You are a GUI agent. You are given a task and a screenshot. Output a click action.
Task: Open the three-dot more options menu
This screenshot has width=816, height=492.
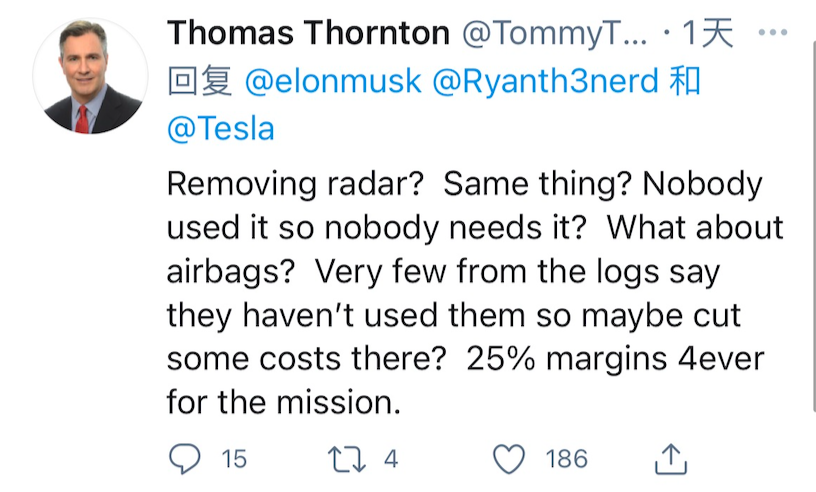pyautogui.click(x=773, y=33)
